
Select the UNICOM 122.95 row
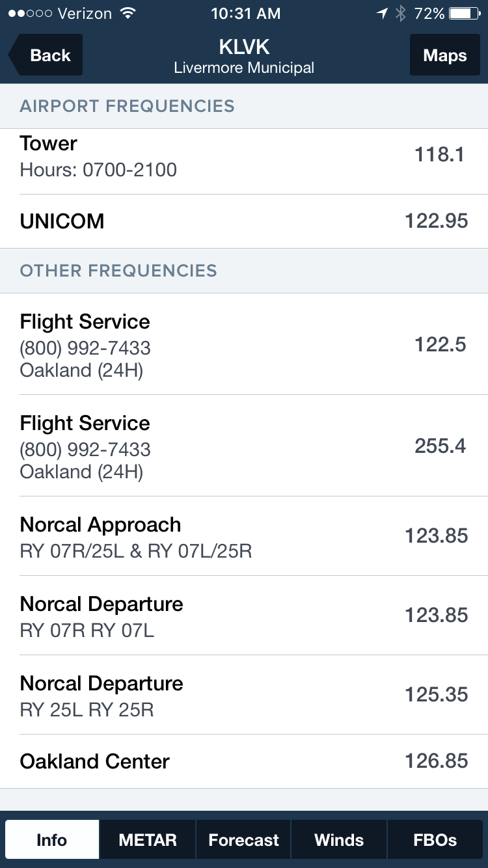pos(244,221)
